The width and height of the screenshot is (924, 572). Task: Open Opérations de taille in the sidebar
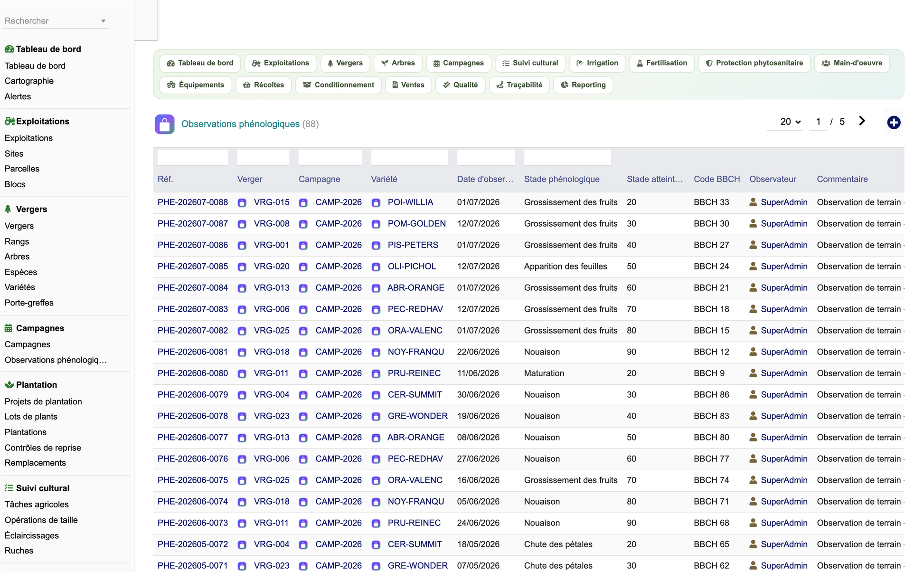(41, 520)
